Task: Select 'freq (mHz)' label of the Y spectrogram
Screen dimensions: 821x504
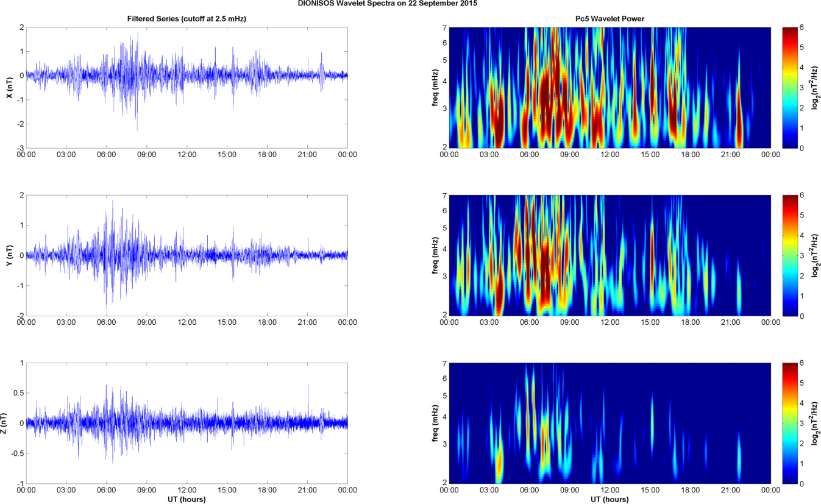Action: tap(435, 255)
